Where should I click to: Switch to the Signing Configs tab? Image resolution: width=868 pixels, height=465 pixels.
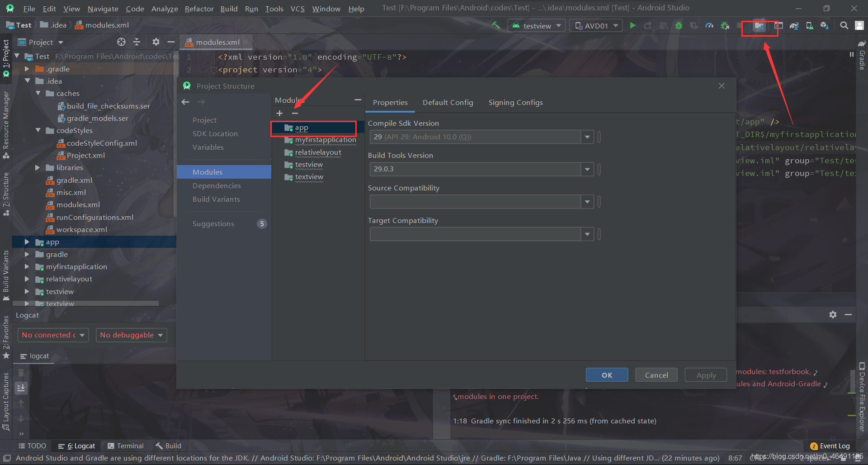tap(515, 103)
